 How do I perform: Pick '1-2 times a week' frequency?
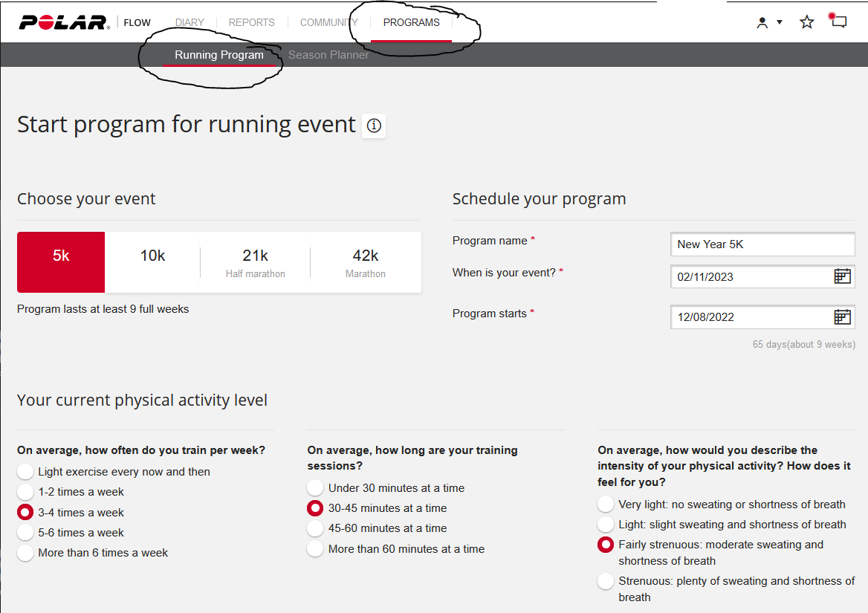pyautogui.click(x=26, y=492)
